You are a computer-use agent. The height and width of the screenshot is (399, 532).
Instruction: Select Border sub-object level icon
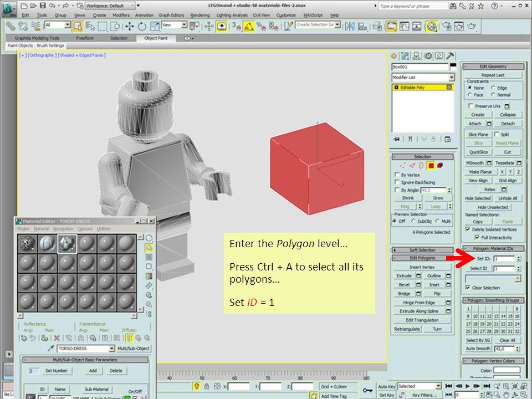tap(421, 166)
